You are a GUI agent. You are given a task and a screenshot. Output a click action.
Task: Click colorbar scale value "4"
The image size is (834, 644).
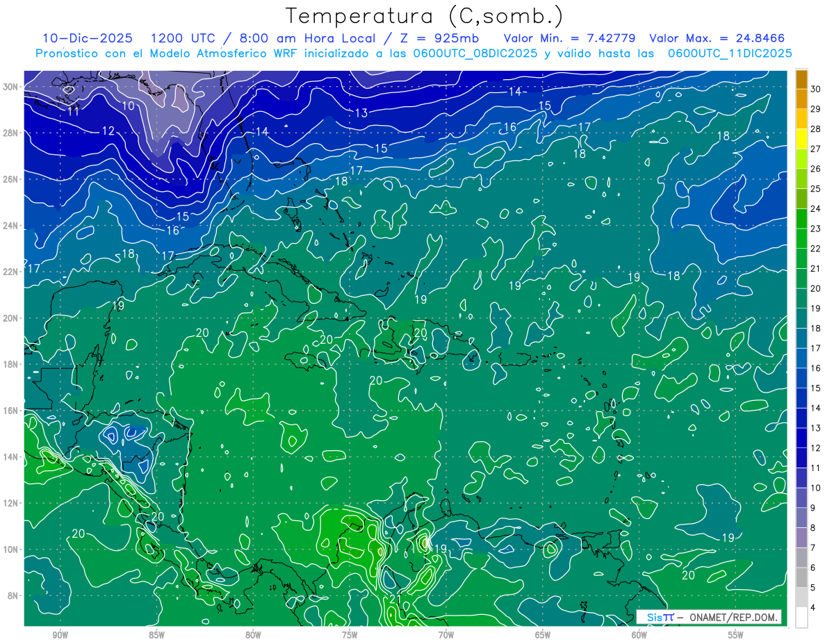[x=814, y=608]
